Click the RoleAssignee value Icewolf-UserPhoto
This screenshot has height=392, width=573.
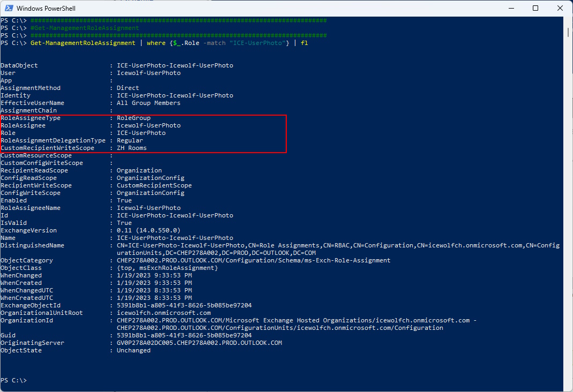coord(148,125)
